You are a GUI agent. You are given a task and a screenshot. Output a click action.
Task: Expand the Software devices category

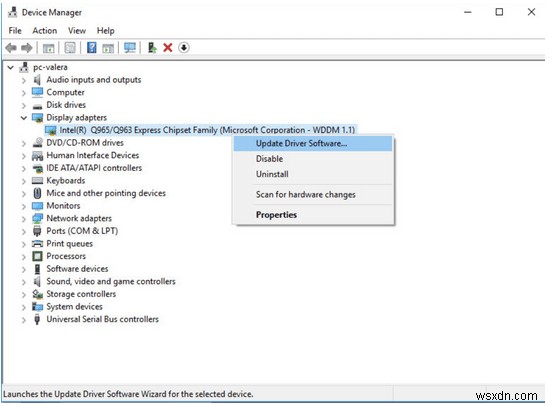point(23,270)
